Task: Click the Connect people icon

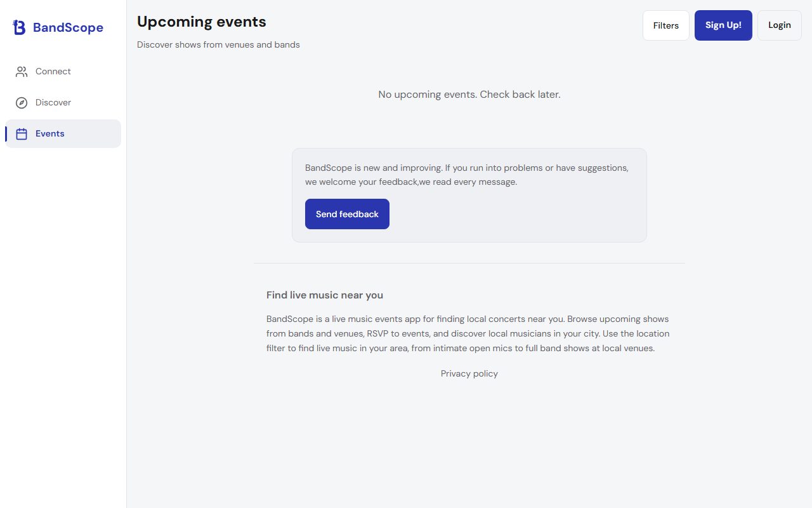Action: (22, 72)
